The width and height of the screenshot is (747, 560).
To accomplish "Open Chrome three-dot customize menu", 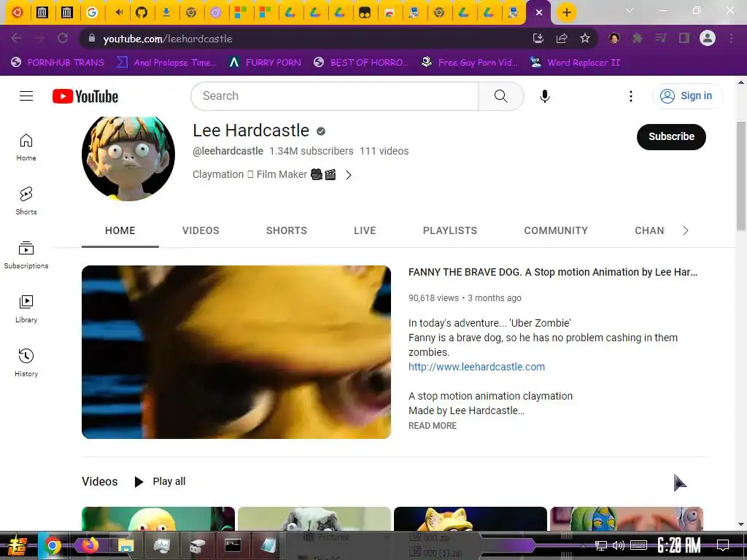I will [x=731, y=38].
